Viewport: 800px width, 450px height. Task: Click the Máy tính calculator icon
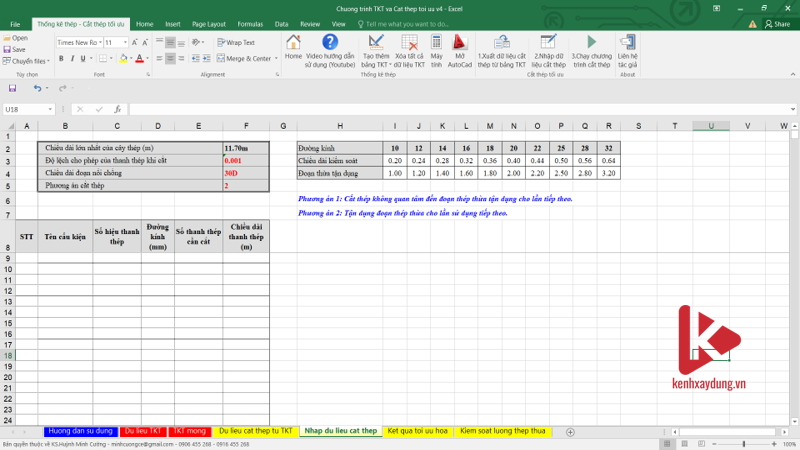click(436, 46)
